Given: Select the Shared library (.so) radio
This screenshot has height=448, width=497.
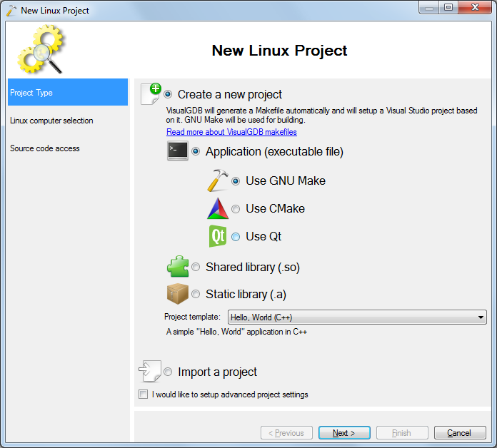Looking at the screenshot, I should [x=196, y=267].
